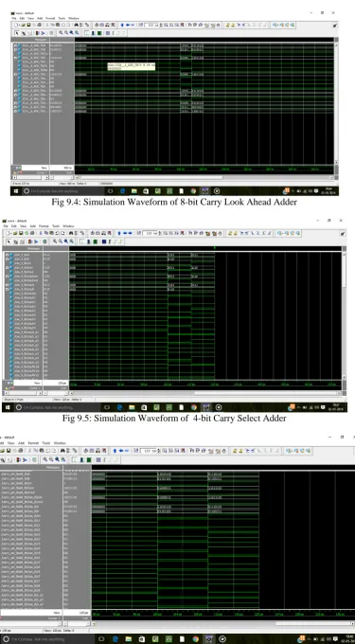Screen dimensions: 355x644
Task: Click Find binoculars icon in bottom window toolbar
Action: coord(62,451)
